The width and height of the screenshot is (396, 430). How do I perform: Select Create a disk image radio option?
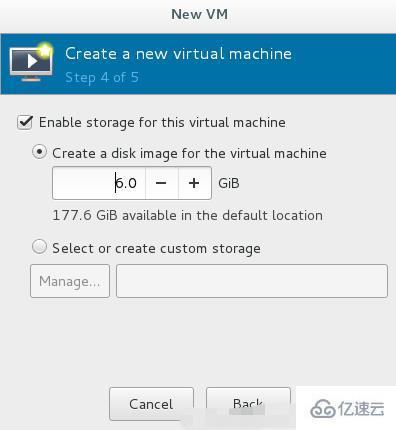39,152
